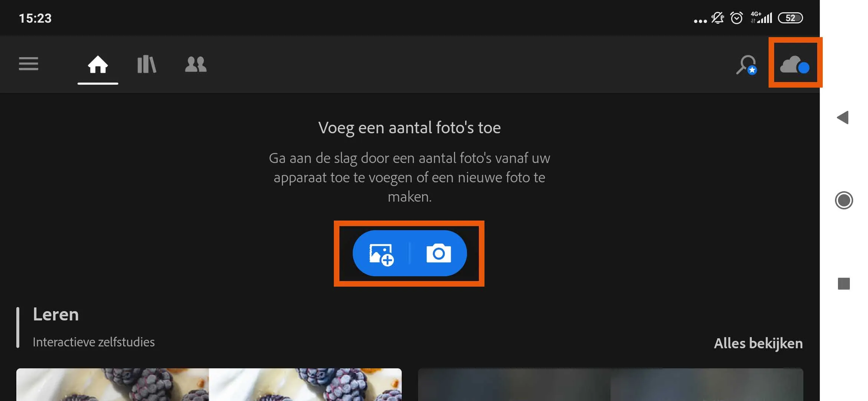Open the hamburger menu

(x=29, y=64)
